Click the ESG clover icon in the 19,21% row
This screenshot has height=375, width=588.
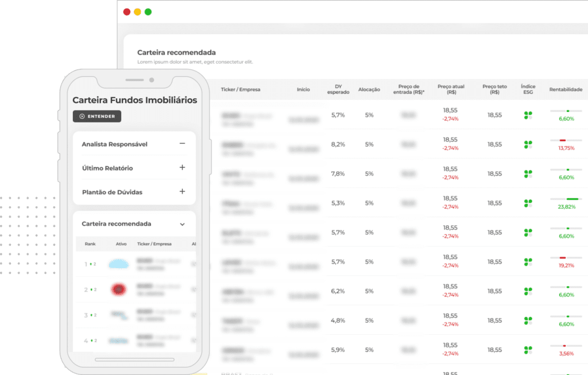[528, 262]
